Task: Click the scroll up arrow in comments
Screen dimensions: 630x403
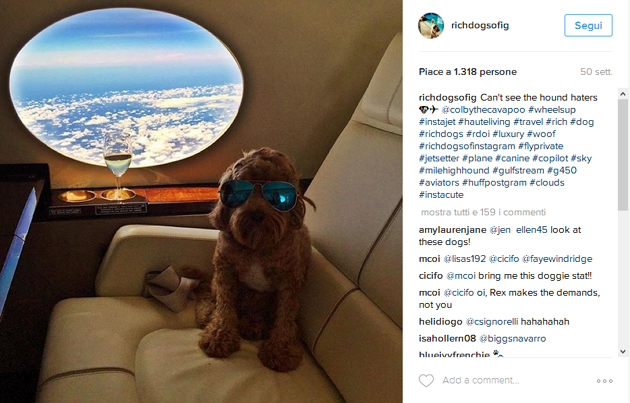Action: 623,94
